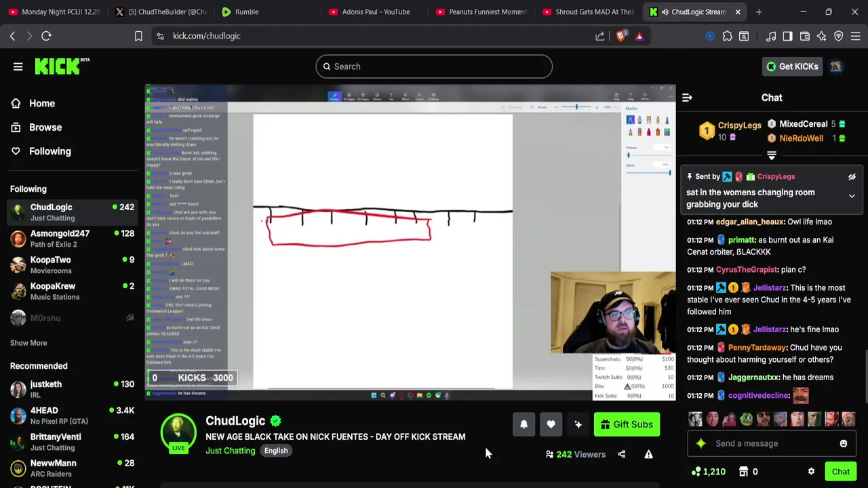Report the stream warning icon
Image resolution: width=868 pixels, height=488 pixels.
pyautogui.click(x=648, y=454)
